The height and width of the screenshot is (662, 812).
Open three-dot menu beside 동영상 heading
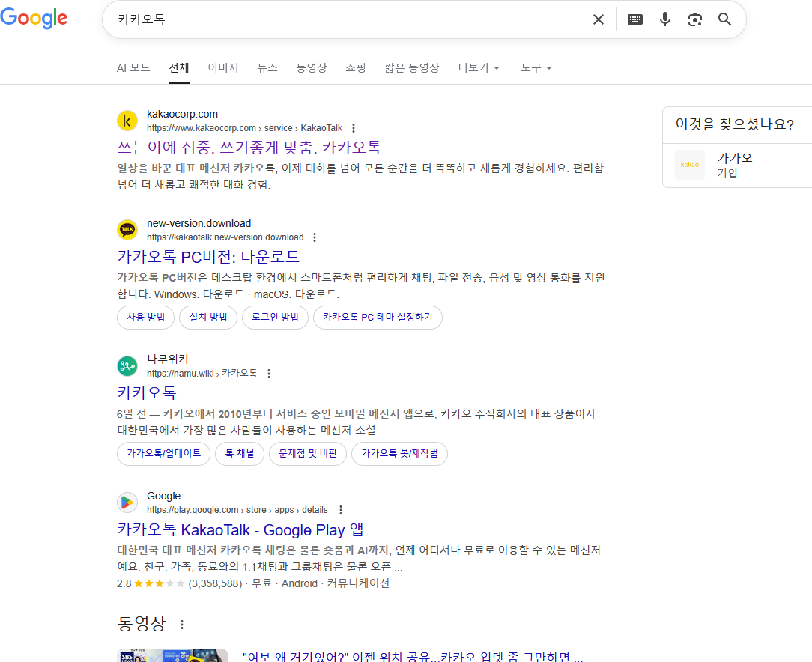pyautogui.click(x=181, y=624)
